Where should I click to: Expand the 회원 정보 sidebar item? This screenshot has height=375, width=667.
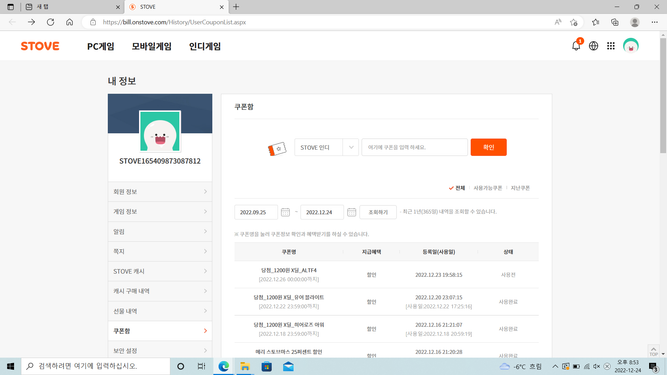[x=160, y=192]
